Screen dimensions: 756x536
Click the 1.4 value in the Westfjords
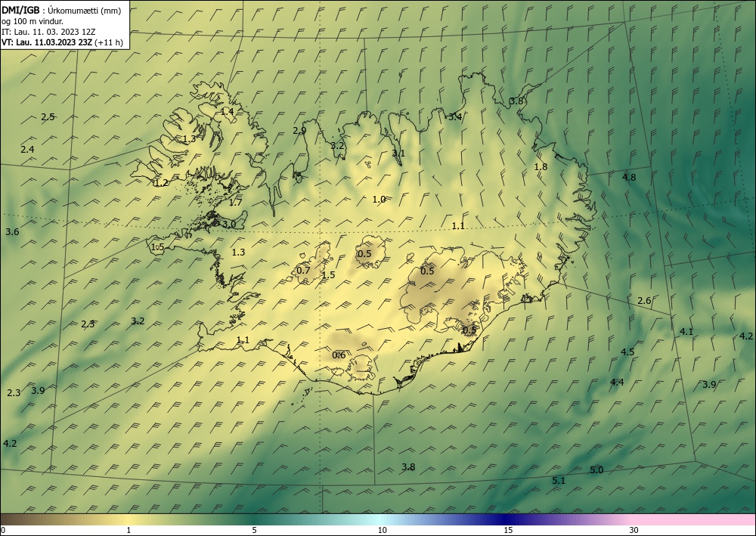click(x=227, y=111)
